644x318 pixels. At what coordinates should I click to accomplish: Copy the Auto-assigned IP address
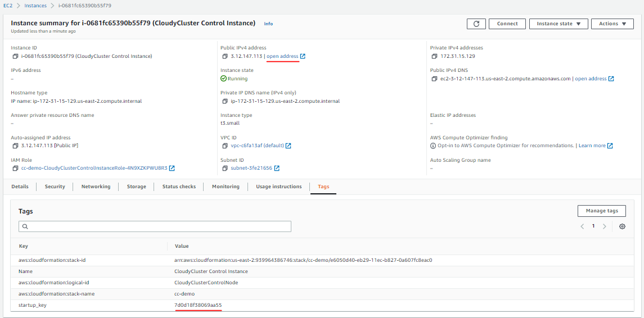15,146
